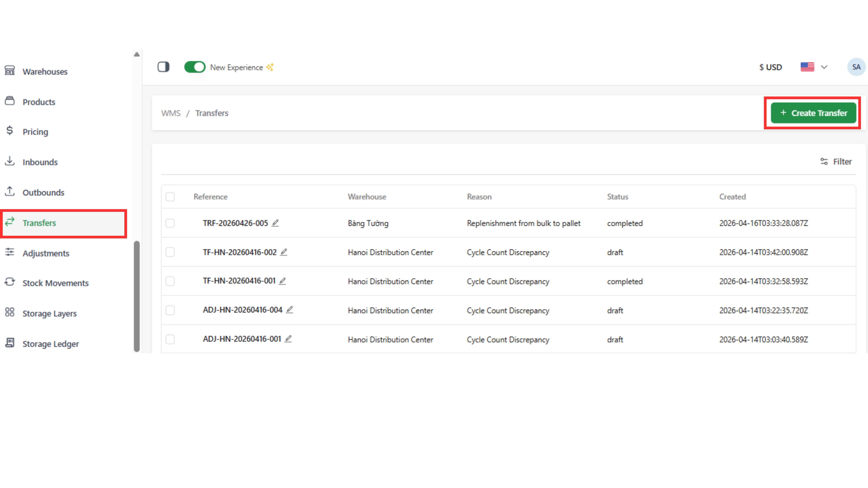
Task: Click the WMS breadcrumb link
Action: [x=171, y=113]
